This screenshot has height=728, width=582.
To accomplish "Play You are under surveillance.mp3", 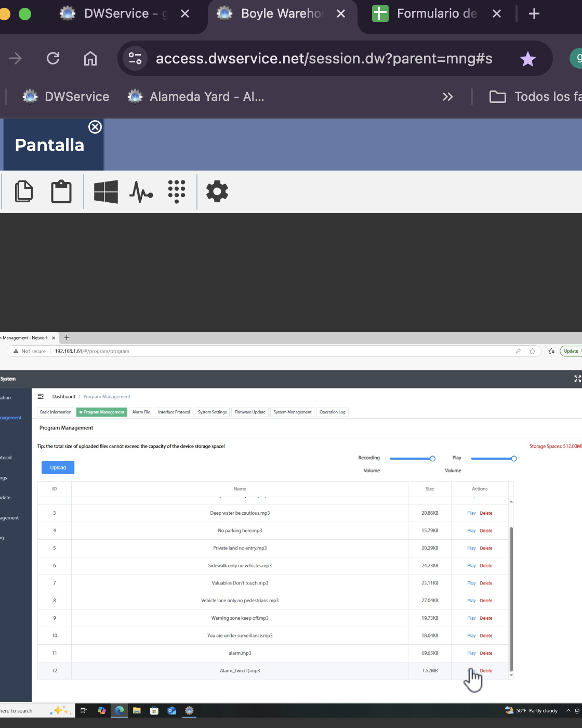I will 471,635.
